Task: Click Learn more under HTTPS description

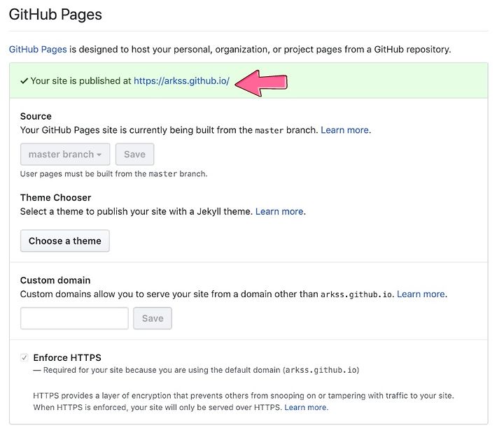Action: click(x=306, y=407)
